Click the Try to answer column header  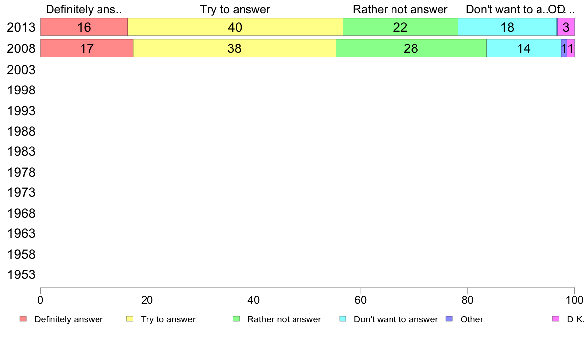tap(235, 10)
